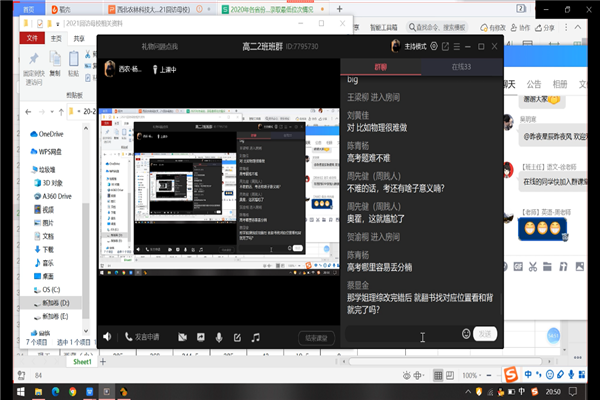The width and height of the screenshot is (600, 400).
Task: Click the Explorer navigation pane scroll up arrow
Action: pos(86,129)
